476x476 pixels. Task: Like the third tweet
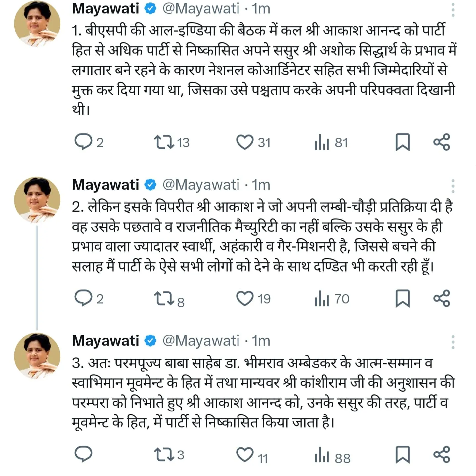coord(245,455)
